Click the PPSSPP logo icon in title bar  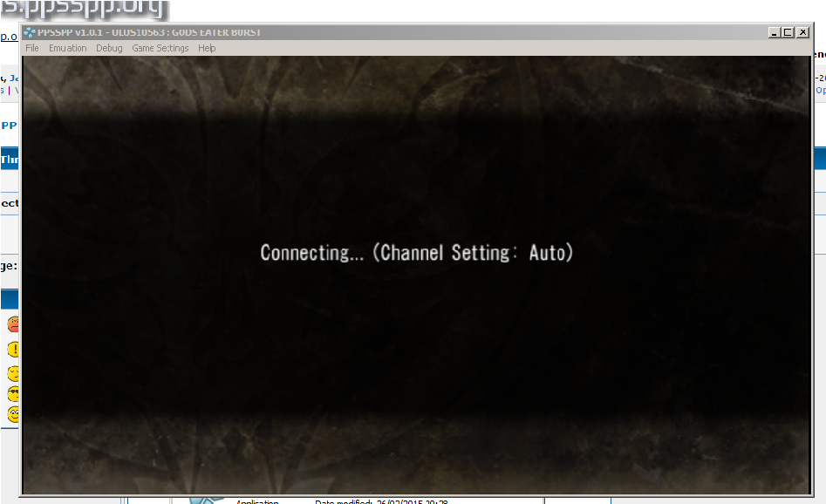[30, 33]
